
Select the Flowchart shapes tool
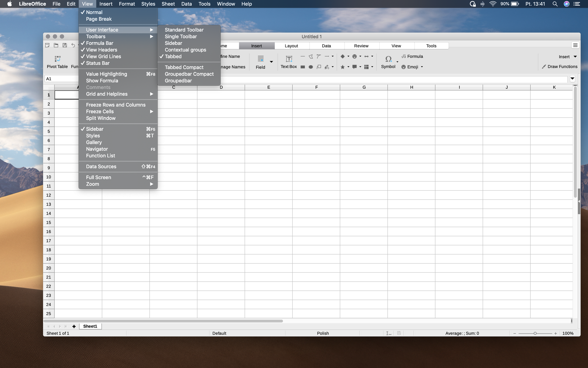tap(366, 67)
